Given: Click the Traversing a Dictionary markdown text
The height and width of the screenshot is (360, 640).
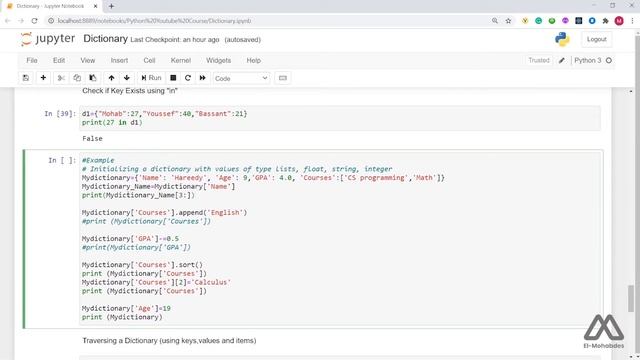Looking at the screenshot, I should [169, 340].
